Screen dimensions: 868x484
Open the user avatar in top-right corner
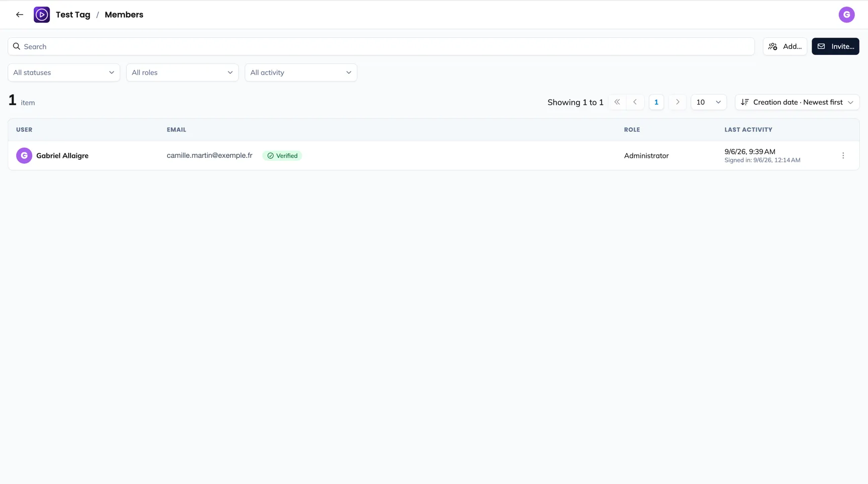pyautogui.click(x=846, y=15)
